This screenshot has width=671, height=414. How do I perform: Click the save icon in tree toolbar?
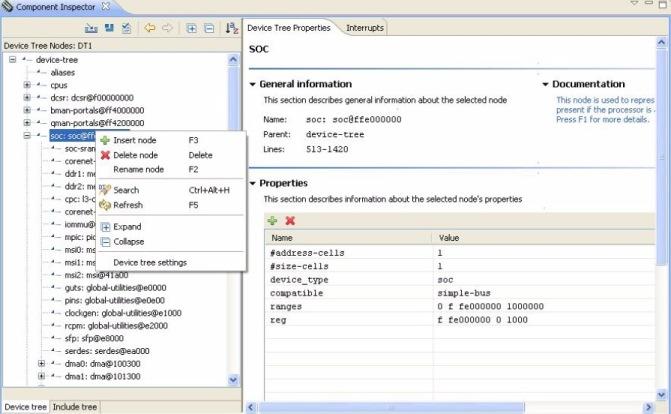pyautogui.click(x=108, y=28)
